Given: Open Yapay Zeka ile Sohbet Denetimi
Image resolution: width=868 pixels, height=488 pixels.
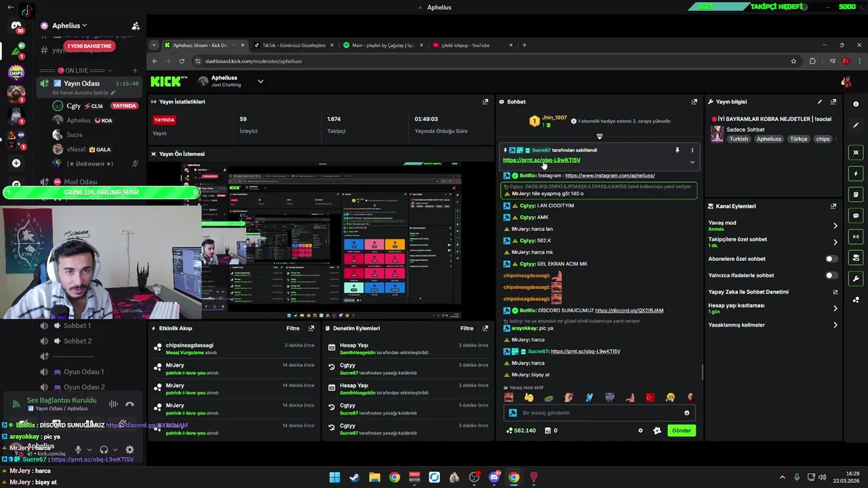Looking at the screenshot, I should [773, 292].
